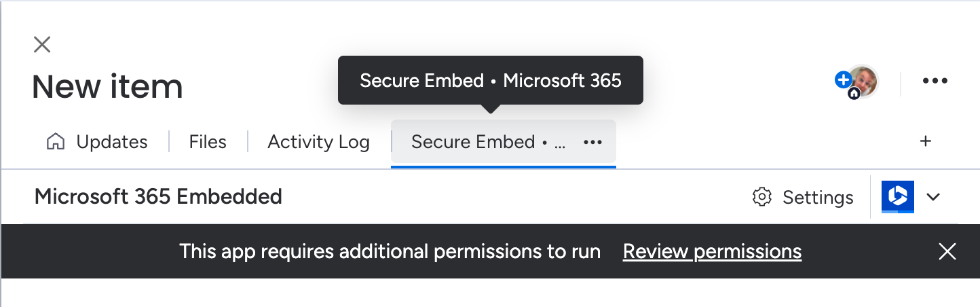The width and height of the screenshot is (980, 307).
Task: Open Settings via its text label
Action: (x=818, y=198)
